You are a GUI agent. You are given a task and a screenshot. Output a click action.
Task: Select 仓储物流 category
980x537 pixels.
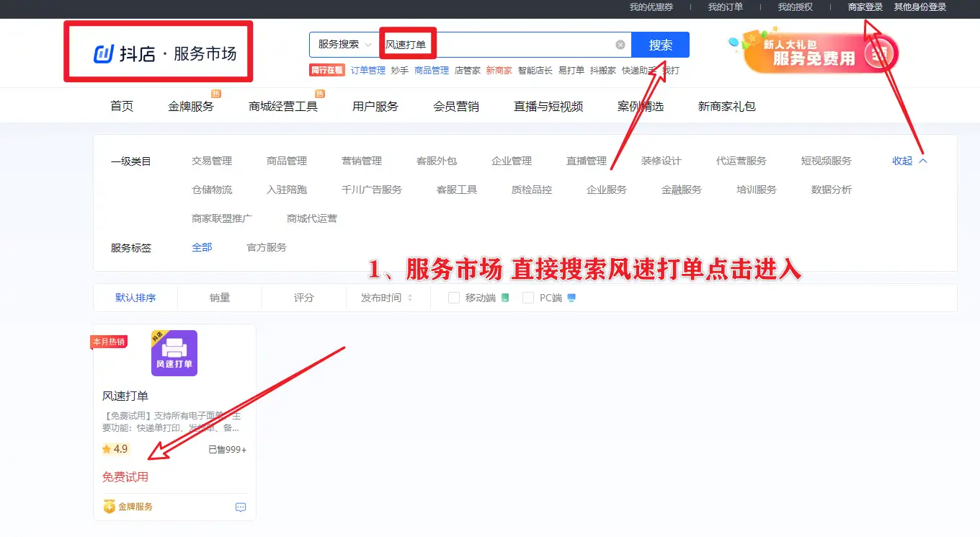pos(212,190)
